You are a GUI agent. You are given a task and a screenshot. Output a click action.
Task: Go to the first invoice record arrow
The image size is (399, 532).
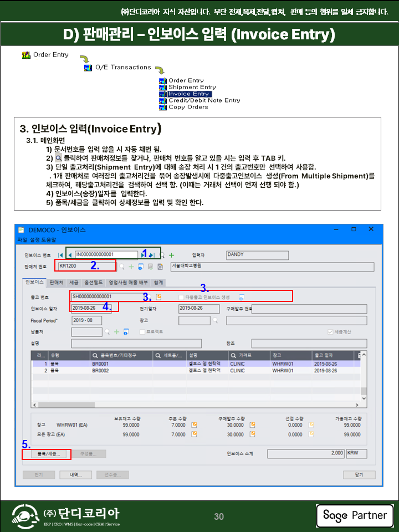60,255
